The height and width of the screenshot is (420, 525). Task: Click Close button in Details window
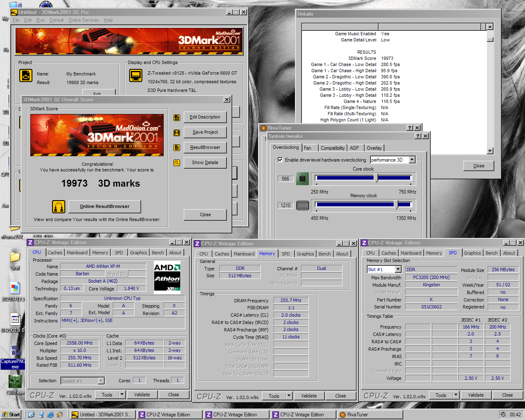[479, 166]
